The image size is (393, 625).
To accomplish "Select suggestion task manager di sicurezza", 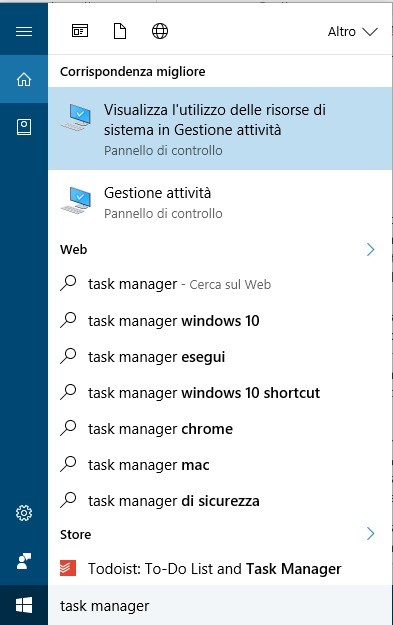I will coord(220,501).
